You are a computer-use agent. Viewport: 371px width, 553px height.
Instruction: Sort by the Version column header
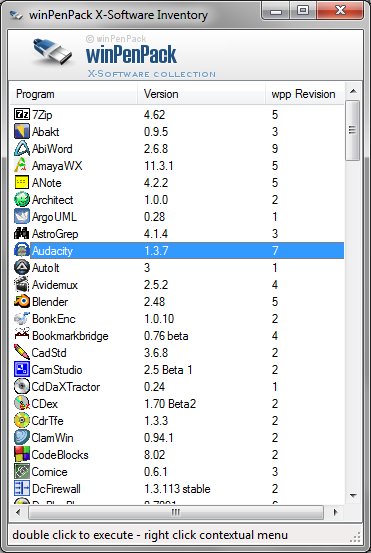[x=201, y=94]
